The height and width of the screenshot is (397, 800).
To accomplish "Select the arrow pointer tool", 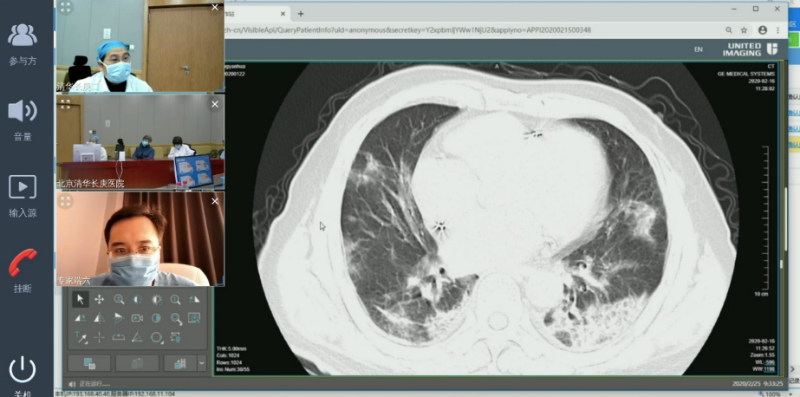I will click(x=80, y=300).
